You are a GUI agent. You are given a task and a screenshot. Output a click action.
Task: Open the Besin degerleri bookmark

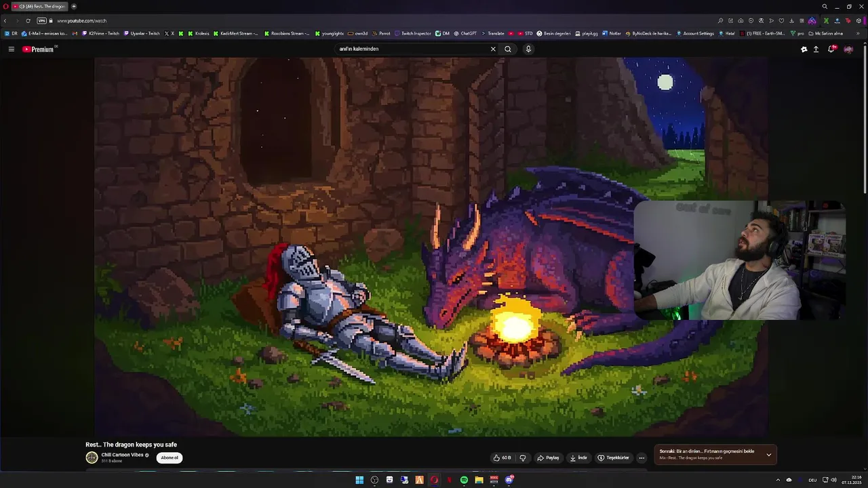click(554, 33)
